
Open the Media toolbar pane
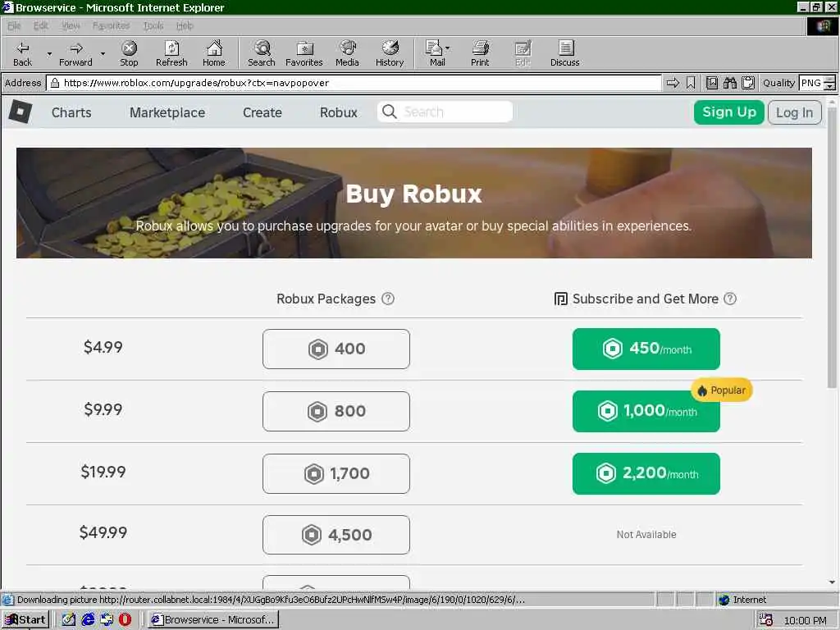point(347,53)
